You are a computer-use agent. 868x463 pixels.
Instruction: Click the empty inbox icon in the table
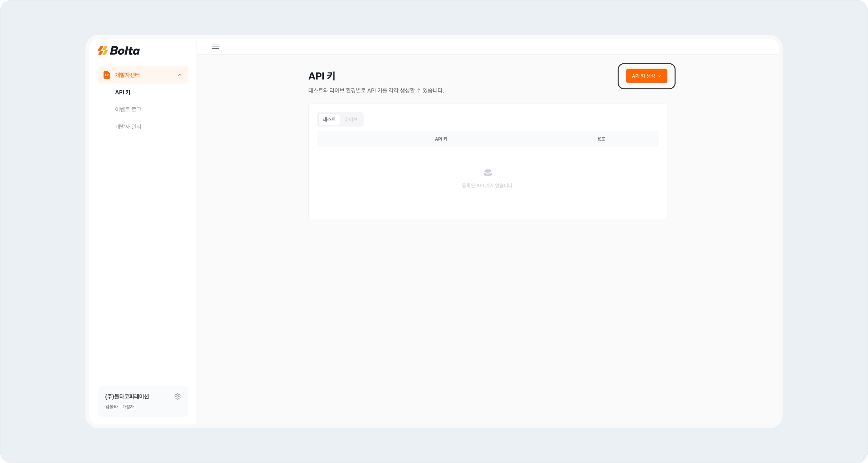[x=488, y=173]
